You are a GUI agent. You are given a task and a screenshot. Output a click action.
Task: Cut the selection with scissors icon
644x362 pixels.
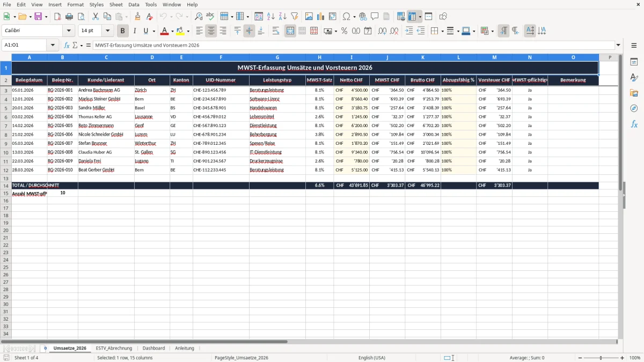tap(95, 17)
